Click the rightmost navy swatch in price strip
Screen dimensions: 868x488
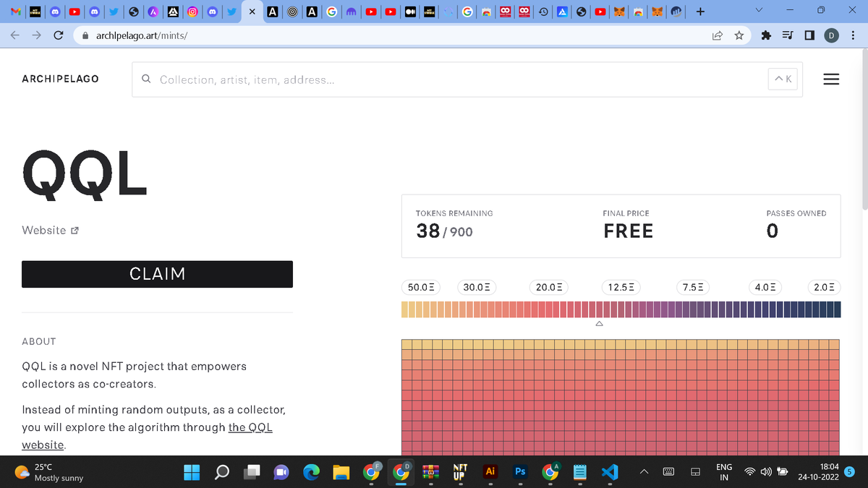point(837,309)
